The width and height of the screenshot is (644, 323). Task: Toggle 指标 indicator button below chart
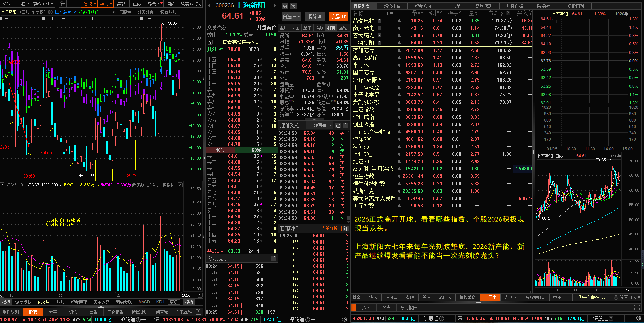6,302
